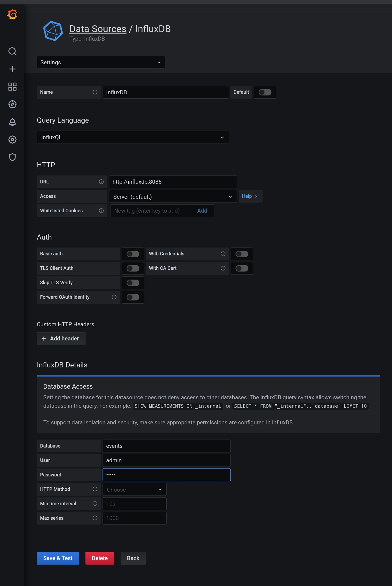
Task: Open the Explore compass icon
Action: (12, 104)
